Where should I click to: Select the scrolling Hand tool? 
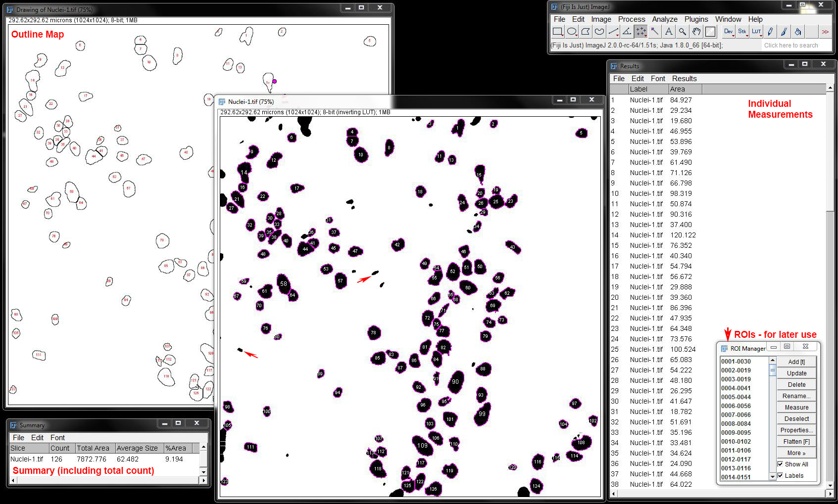(697, 31)
